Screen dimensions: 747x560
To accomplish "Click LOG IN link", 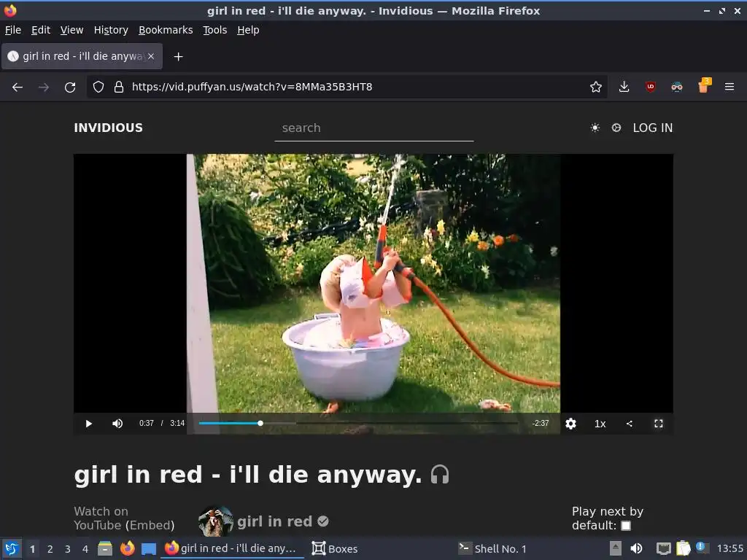I will (x=653, y=128).
